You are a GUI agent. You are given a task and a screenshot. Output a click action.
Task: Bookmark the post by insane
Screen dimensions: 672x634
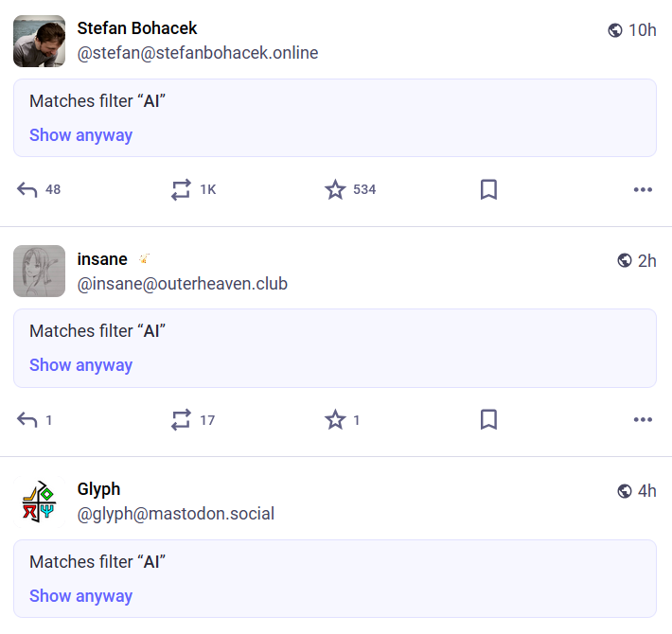(488, 419)
